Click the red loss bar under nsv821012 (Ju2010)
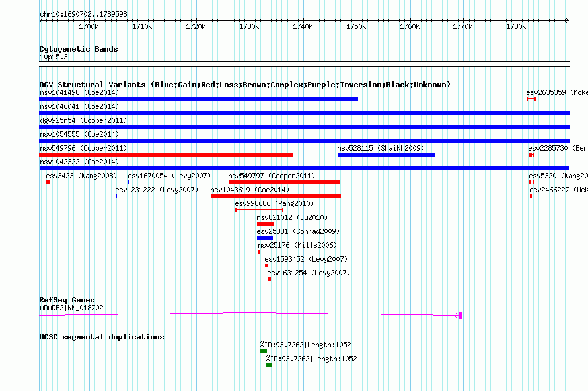 (265, 224)
